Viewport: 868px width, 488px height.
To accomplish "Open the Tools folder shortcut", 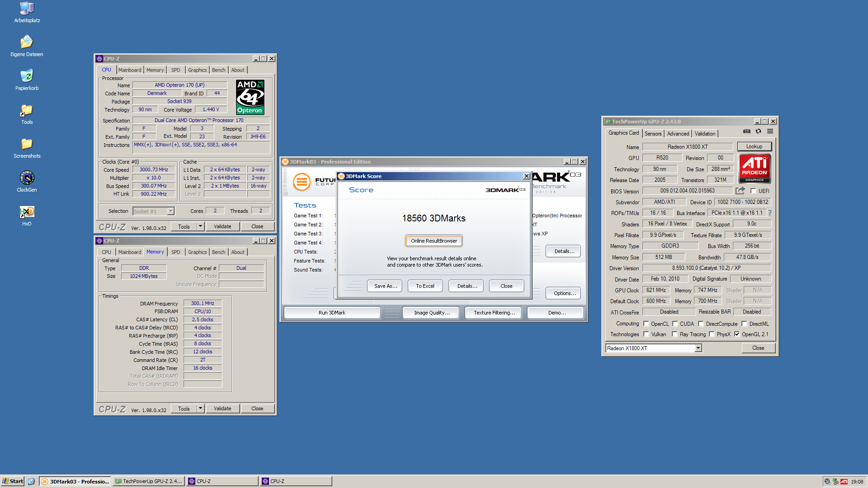I will [x=27, y=114].
